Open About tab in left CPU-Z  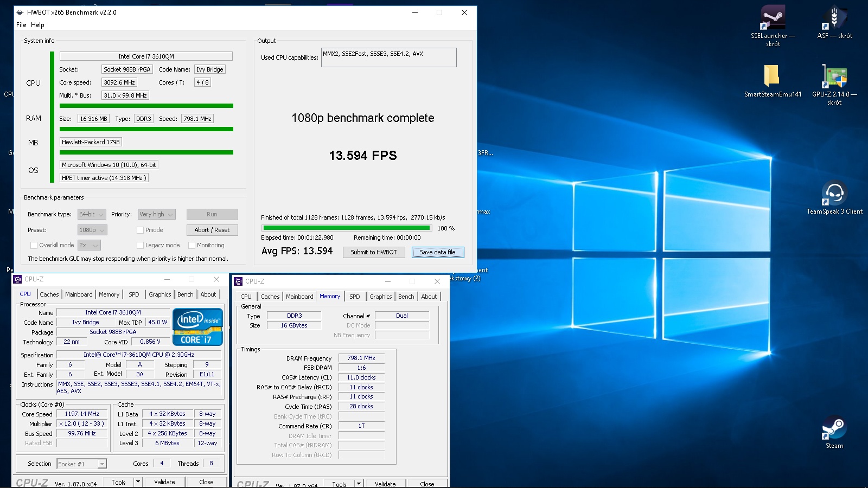pos(208,294)
